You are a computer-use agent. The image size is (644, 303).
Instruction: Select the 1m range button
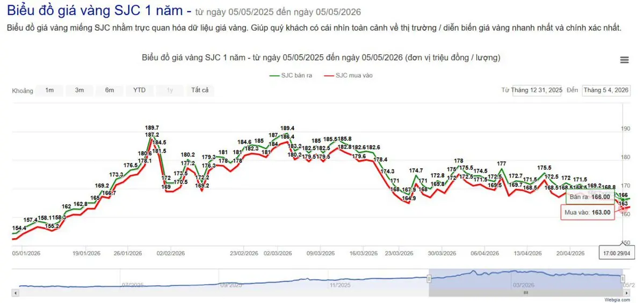(50, 90)
